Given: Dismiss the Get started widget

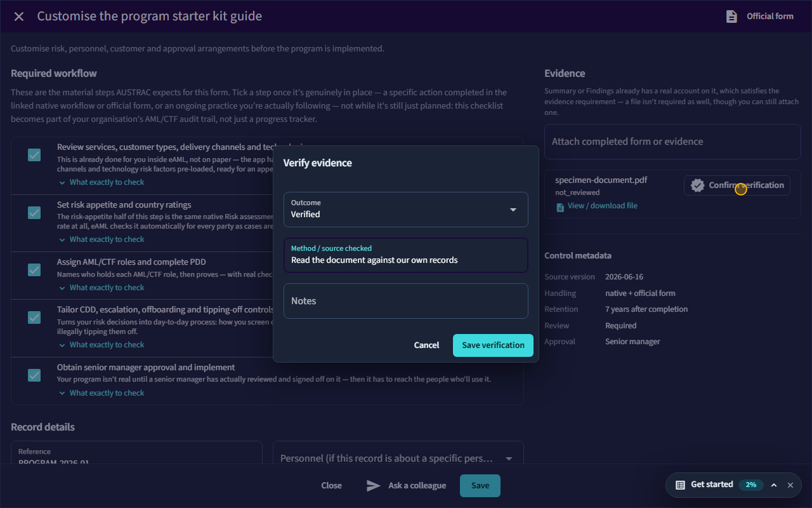Looking at the screenshot, I should (x=790, y=485).
